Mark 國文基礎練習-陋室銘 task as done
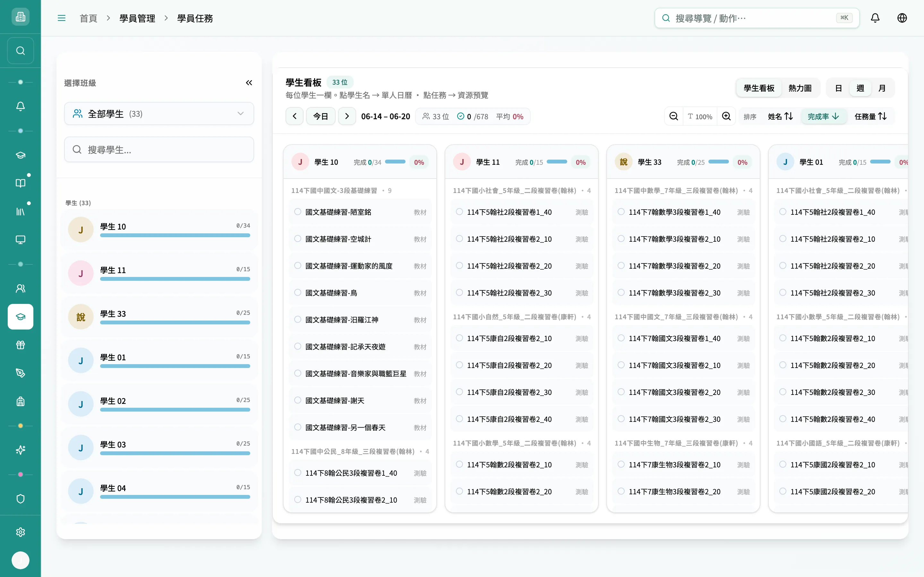Viewport: 924px width, 577px height. pos(297,212)
